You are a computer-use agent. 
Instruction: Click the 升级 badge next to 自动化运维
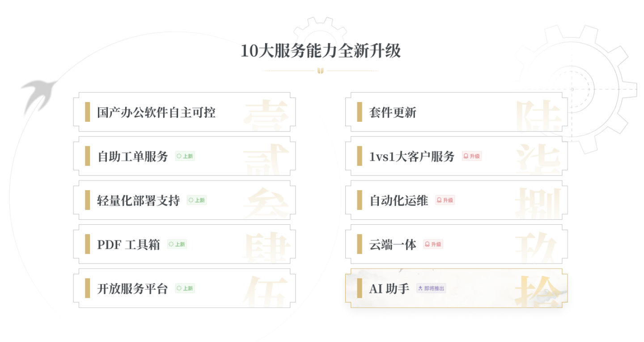(x=445, y=200)
